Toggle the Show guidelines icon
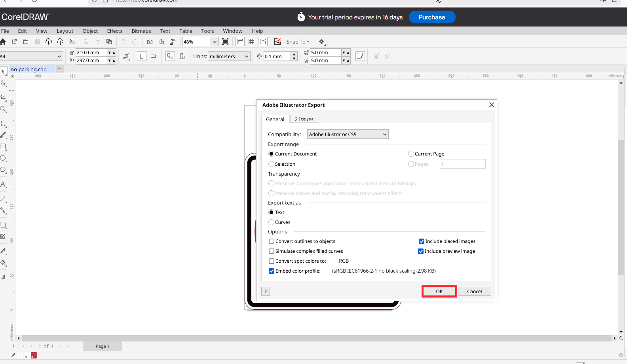The image size is (627, 364). (x=263, y=42)
